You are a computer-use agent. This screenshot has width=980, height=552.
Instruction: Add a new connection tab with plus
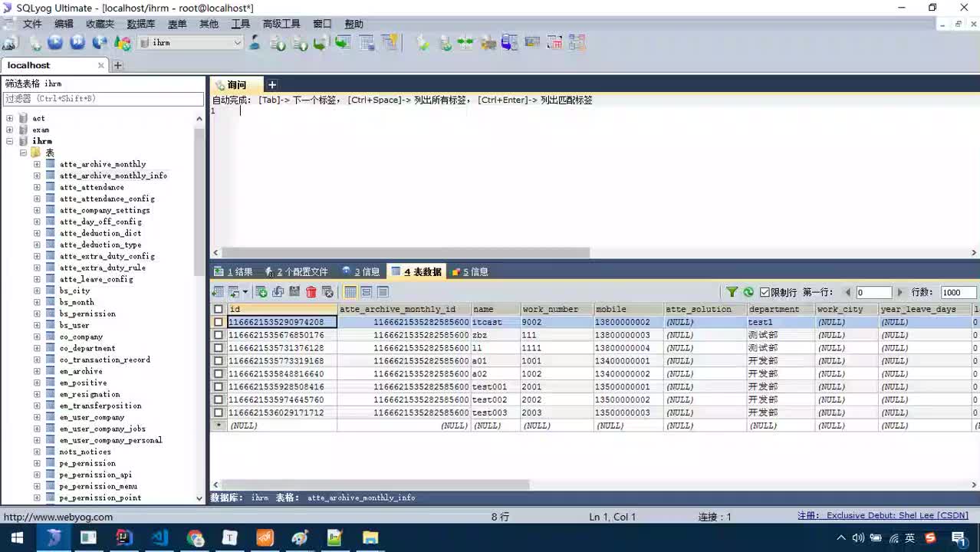click(x=118, y=65)
